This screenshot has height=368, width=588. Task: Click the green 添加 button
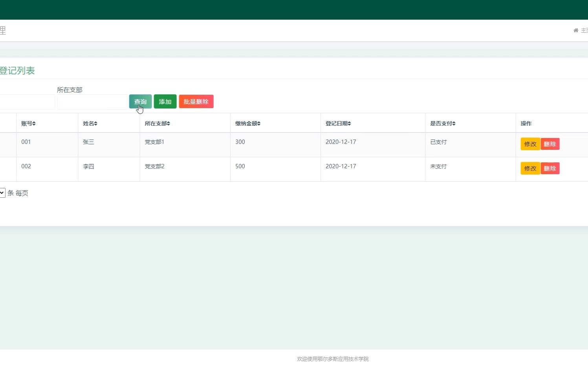[x=165, y=101]
